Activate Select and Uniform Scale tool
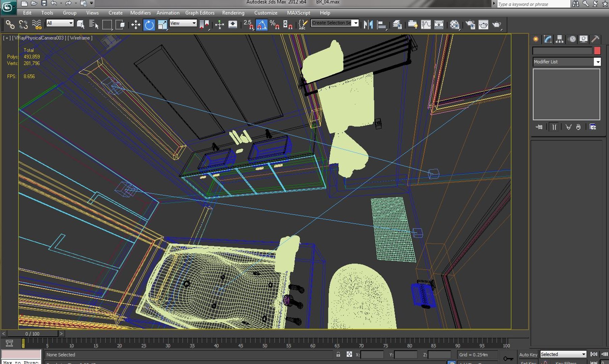This screenshot has width=609, height=364. pyautogui.click(x=162, y=25)
